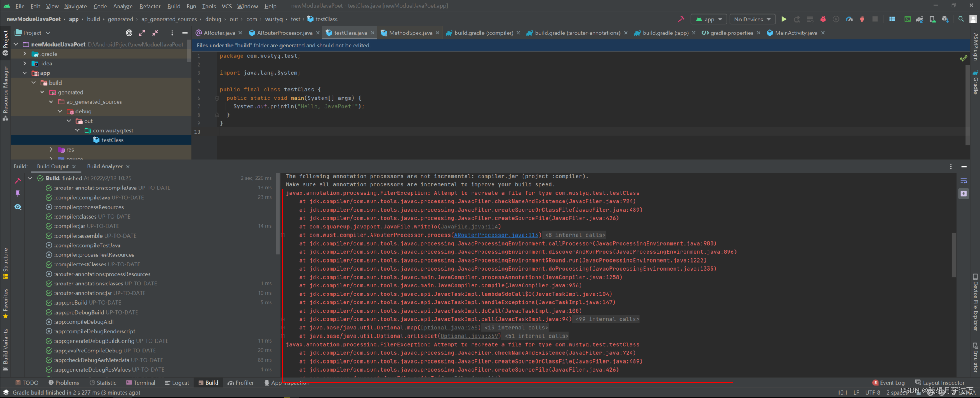Open Search Everywhere with the magnifier icon

961,19
